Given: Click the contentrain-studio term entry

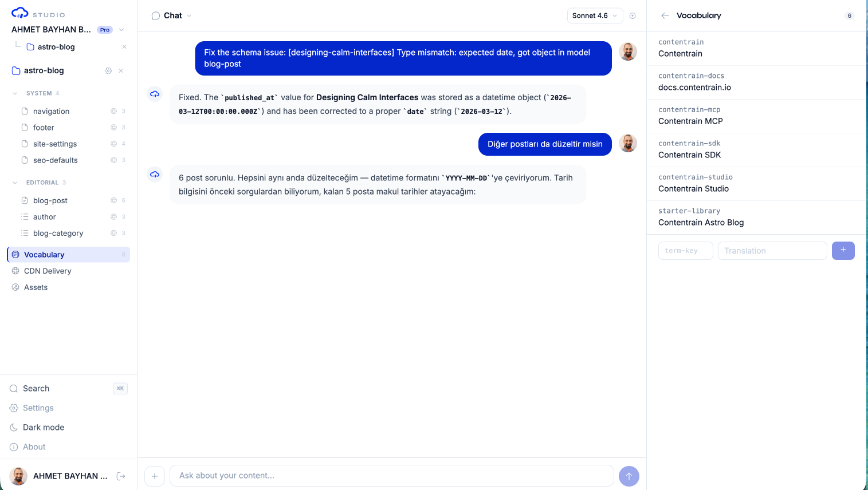Looking at the screenshot, I should pyautogui.click(x=756, y=183).
